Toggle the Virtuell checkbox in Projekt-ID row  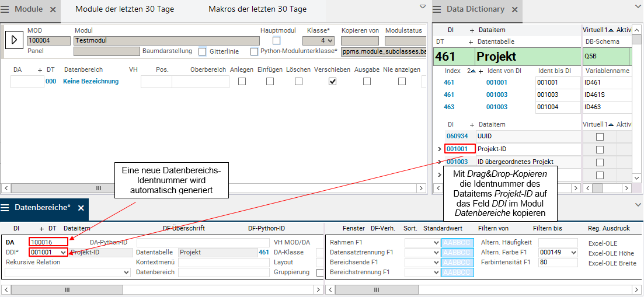click(600, 149)
